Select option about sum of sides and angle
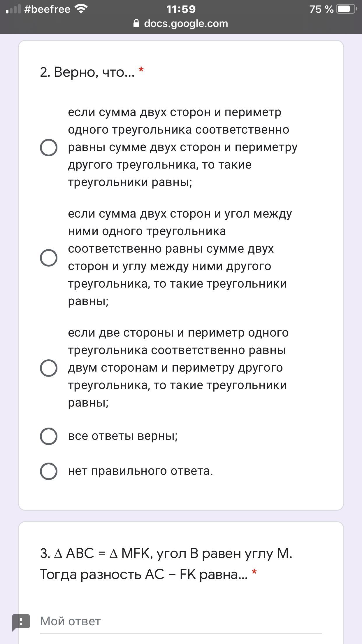The height and width of the screenshot is (644, 362). click(x=48, y=258)
